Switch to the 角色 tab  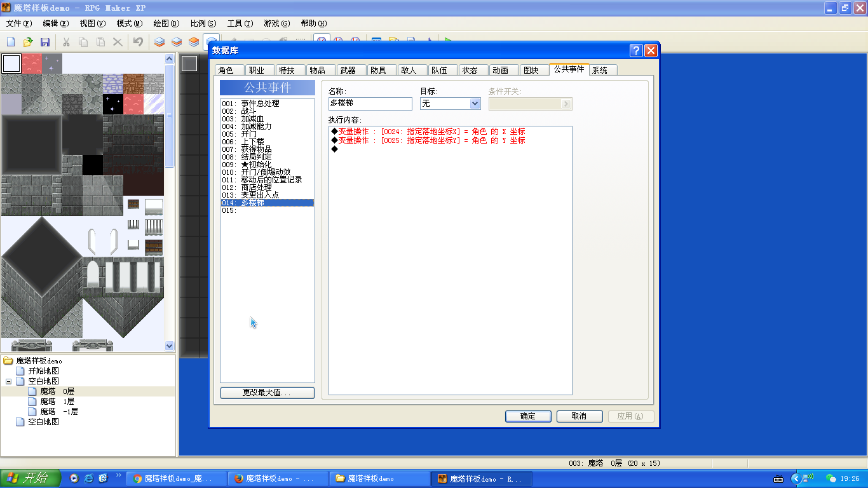tap(226, 70)
